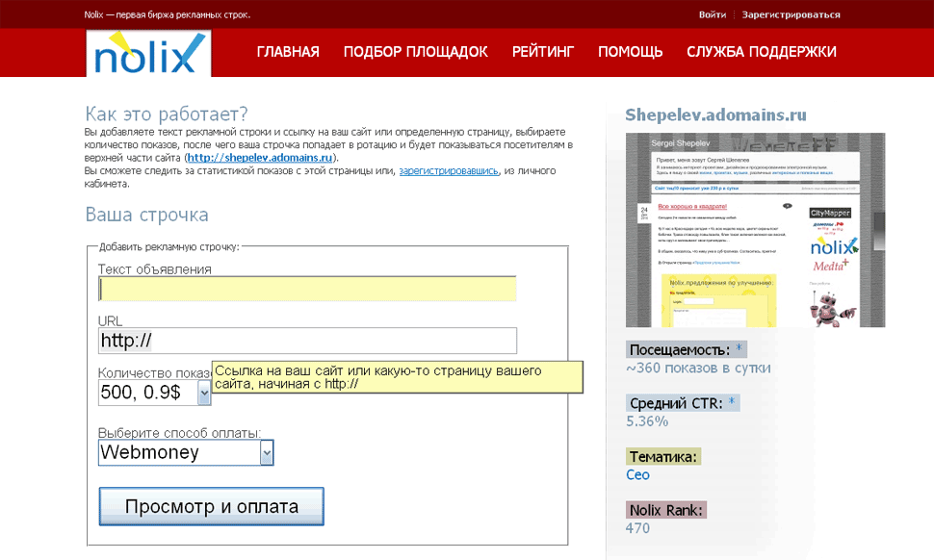
Task: Follow the http://shepelev.adomains.ru link
Action: (260, 158)
